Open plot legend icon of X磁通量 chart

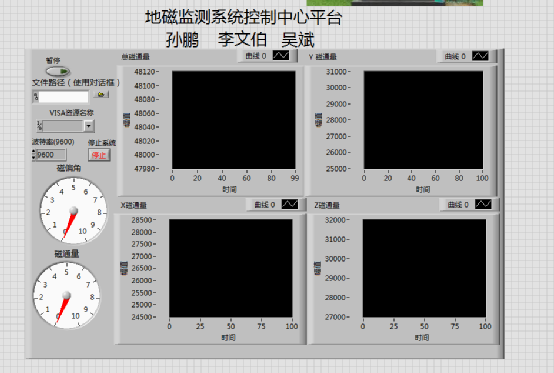(290, 204)
